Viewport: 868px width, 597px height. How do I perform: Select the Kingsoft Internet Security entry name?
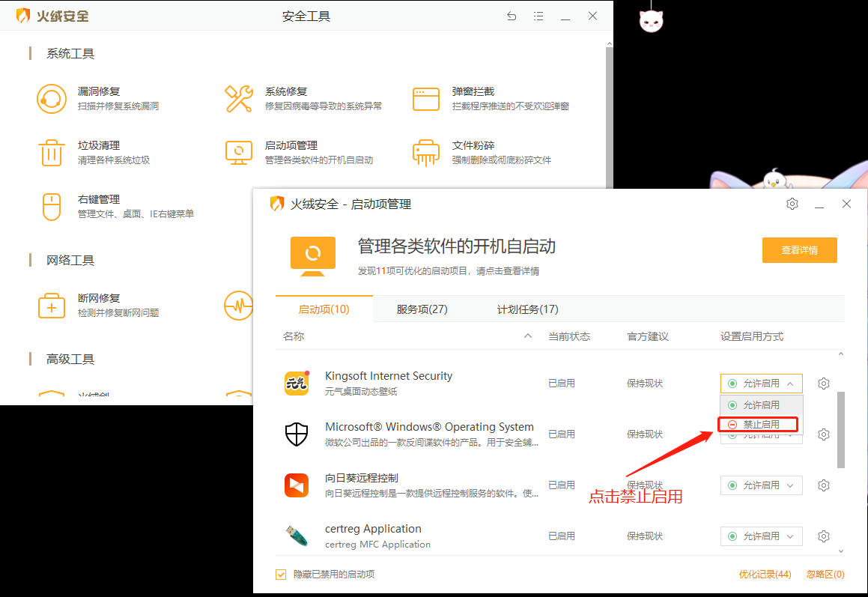pyautogui.click(x=389, y=375)
